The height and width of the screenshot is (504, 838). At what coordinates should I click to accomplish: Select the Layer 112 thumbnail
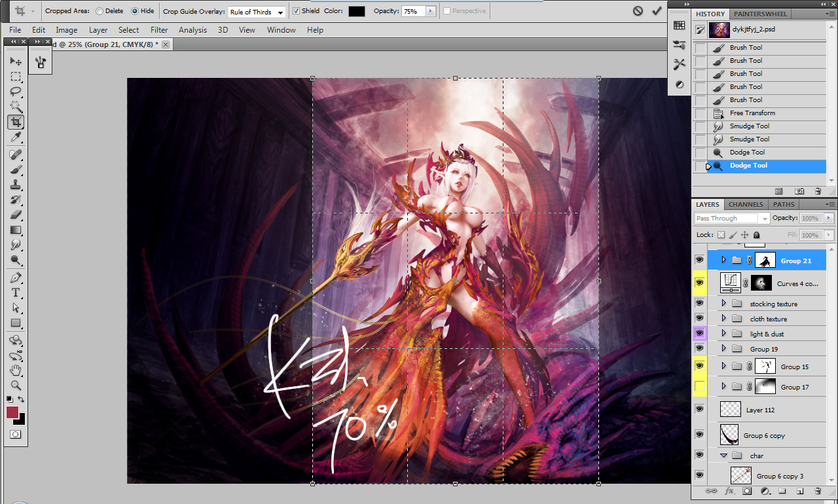pos(730,410)
